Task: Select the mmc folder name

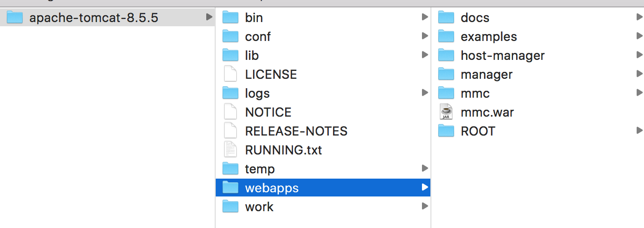Action: click(475, 94)
